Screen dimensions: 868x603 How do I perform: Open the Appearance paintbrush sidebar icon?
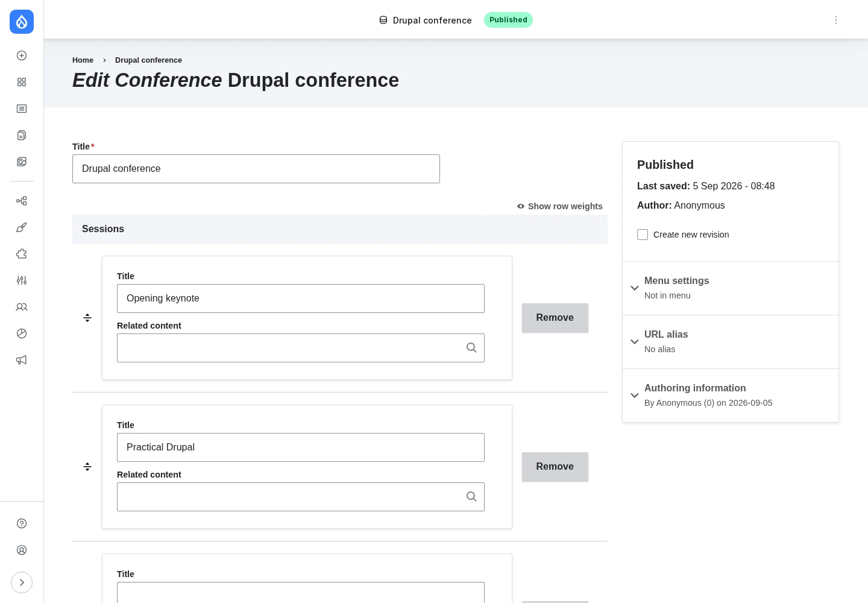point(22,227)
